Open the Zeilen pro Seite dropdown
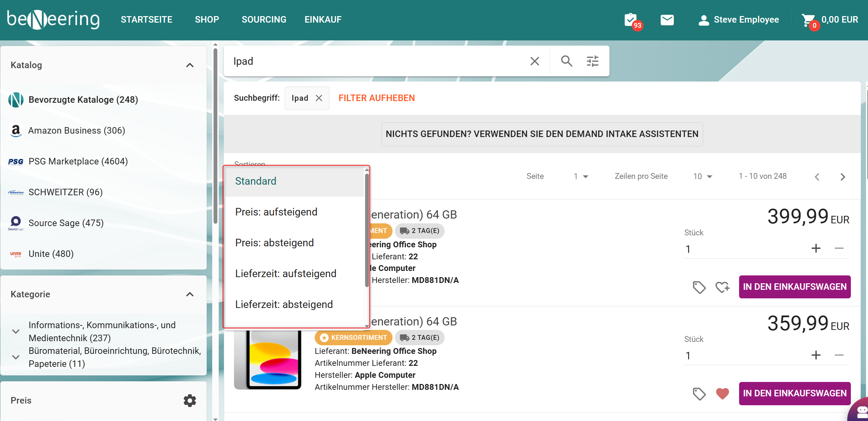 coord(702,176)
